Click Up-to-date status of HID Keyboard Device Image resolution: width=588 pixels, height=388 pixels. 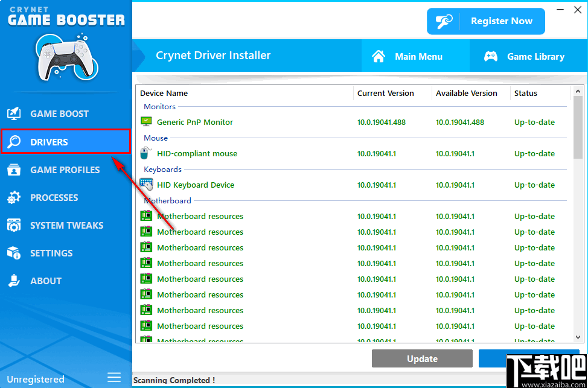click(534, 185)
